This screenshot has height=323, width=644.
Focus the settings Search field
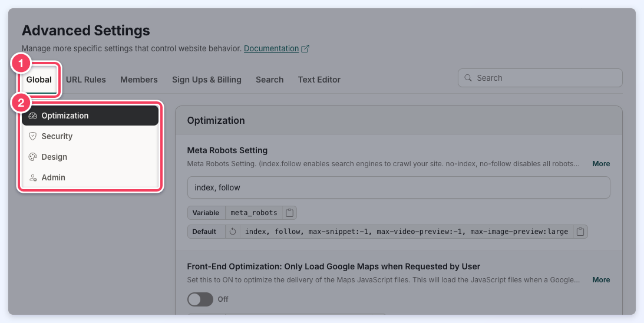540,78
